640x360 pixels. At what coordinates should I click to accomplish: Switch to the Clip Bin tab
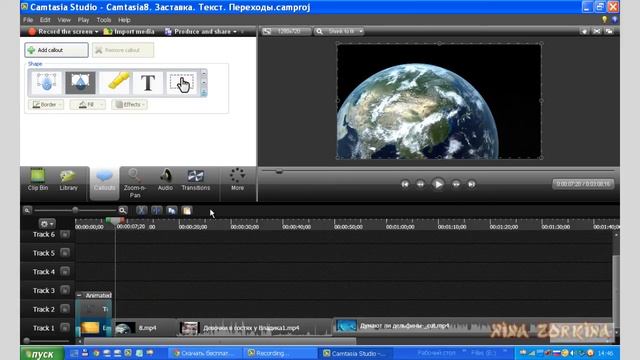pos(38,180)
